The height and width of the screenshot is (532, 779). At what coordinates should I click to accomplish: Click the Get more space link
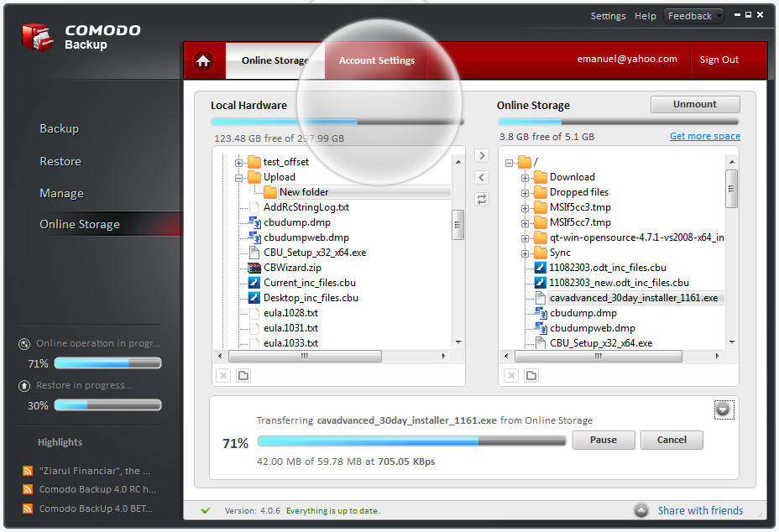(705, 136)
